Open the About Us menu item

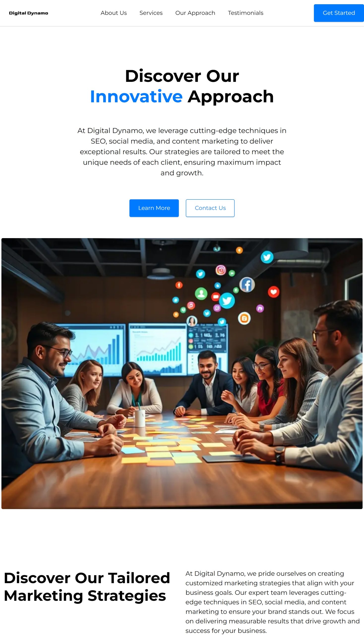tap(114, 13)
